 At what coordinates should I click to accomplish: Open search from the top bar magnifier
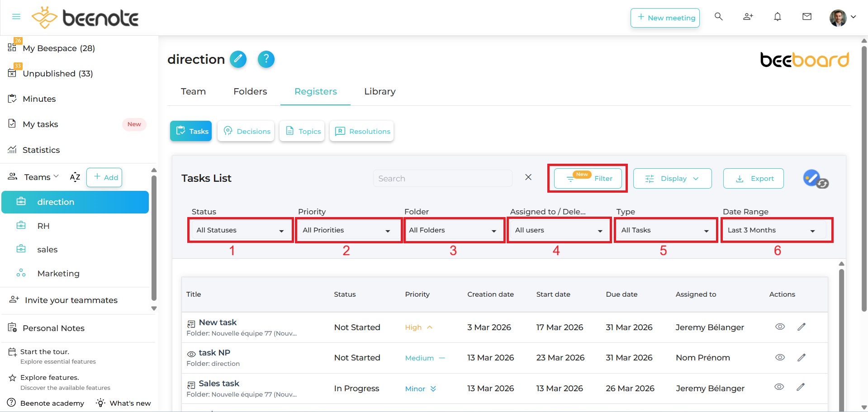pyautogui.click(x=718, y=17)
